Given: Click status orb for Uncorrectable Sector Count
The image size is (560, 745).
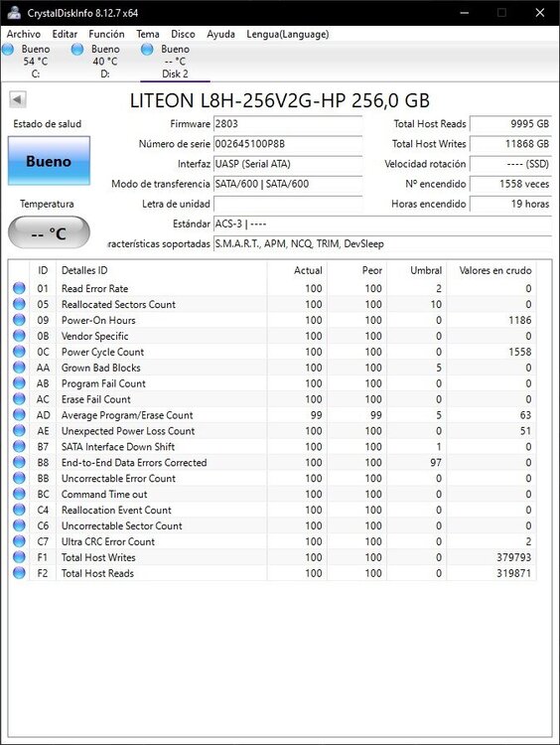Looking at the screenshot, I should pyautogui.click(x=19, y=525).
